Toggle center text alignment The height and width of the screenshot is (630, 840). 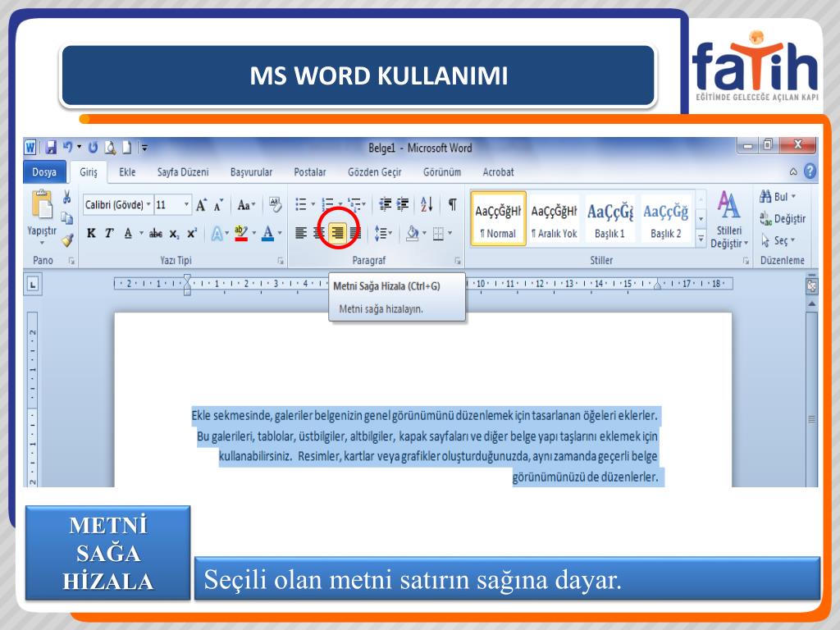pos(319,233)
